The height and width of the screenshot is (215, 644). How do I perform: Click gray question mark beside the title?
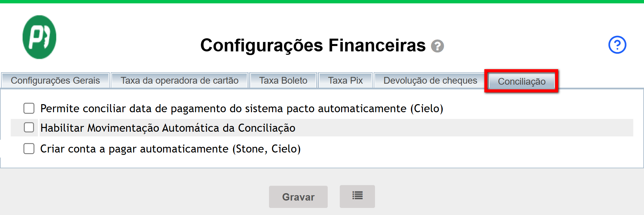coord(437,46)
